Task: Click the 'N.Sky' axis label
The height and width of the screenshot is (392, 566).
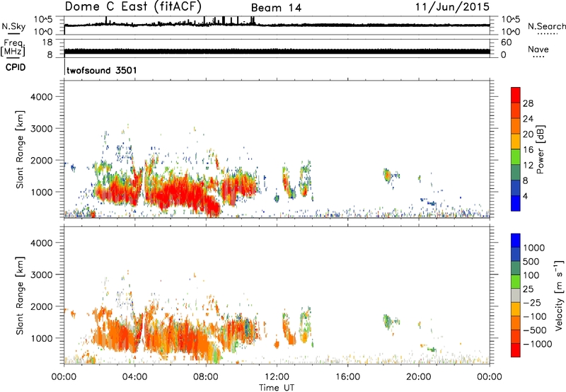Action: point(13,26)
